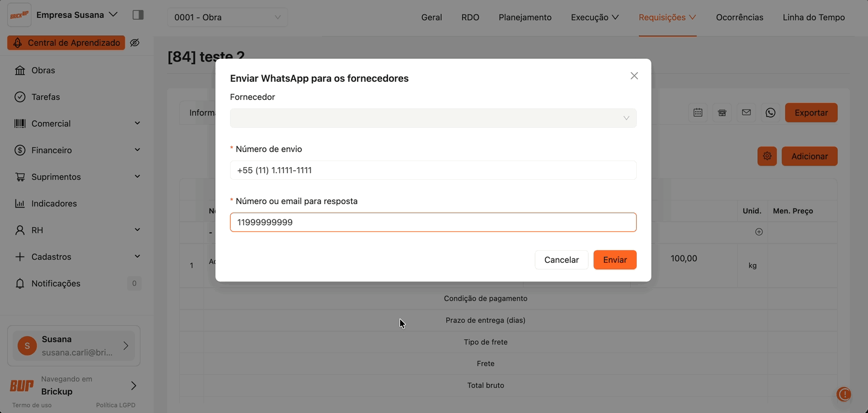This screenshot has width=868, height=413.
Task: Open the Requisições tab menu
Action: coord(667,18)
